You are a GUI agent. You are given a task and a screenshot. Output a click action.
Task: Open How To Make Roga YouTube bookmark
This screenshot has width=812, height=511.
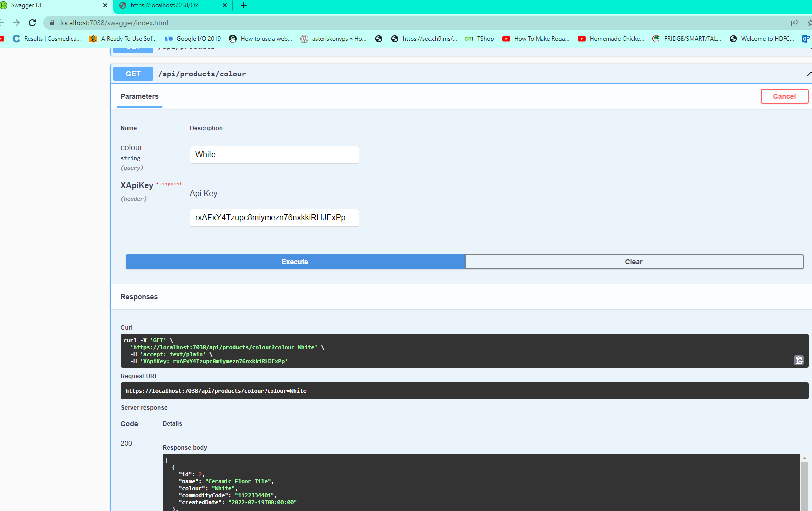tap(536, 39)
